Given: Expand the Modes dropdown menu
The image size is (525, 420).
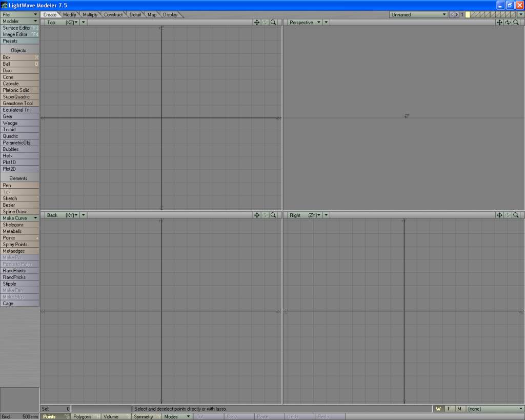Looking at the screenshot, I should 177,417.
